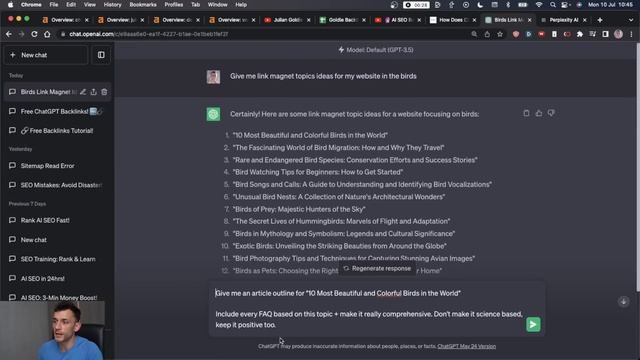The height and width of the screenshot is (360, 640).
Task: Switch to the AI SEO YouTube tab
Action: (x=398, y=20)
